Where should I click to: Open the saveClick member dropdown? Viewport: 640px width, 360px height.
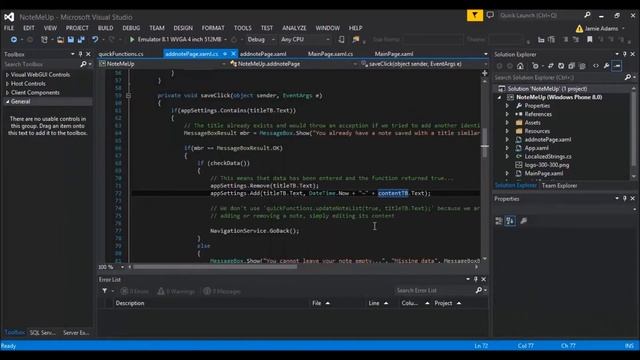pos(485,64)
